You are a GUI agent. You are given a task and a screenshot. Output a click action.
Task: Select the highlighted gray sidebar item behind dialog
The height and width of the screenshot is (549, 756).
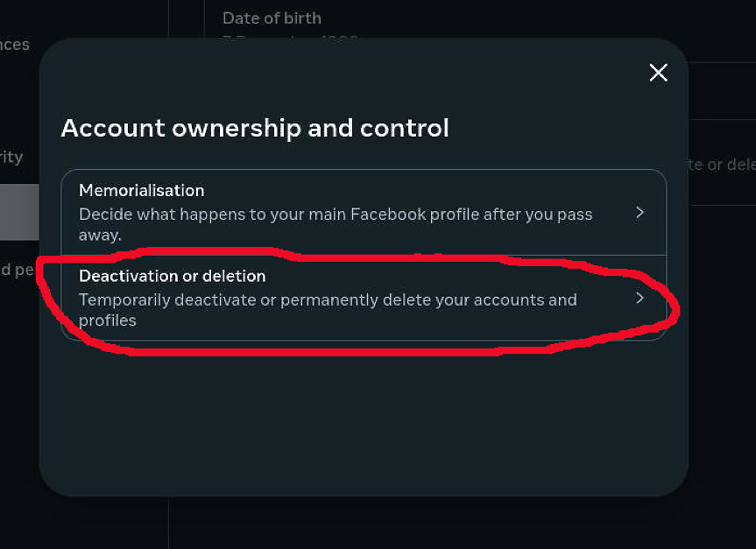click(19, 212)
